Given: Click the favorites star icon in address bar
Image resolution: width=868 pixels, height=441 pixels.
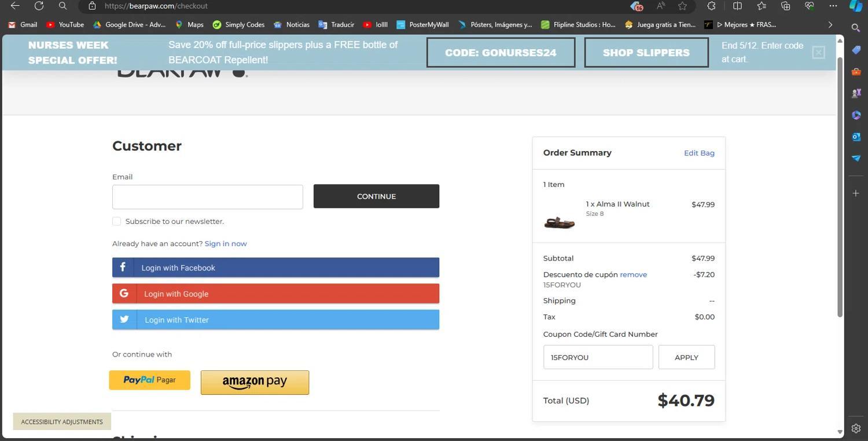Looking at the screenshot, I should (x=683, y=6).
